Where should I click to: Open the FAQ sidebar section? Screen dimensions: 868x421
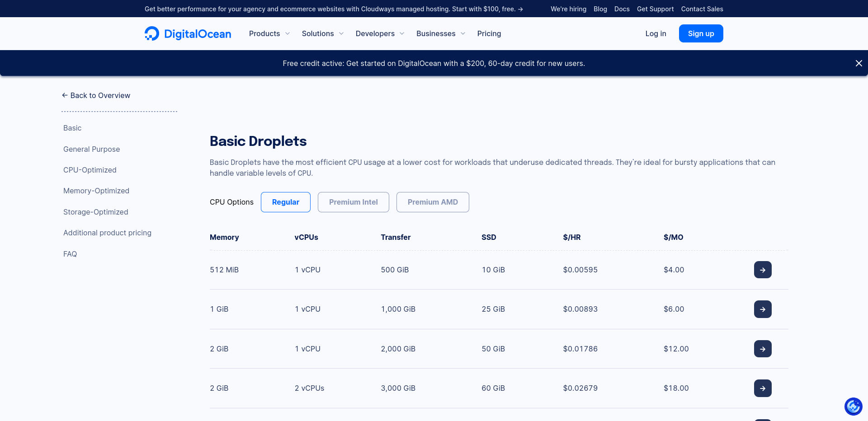[70, 254]
